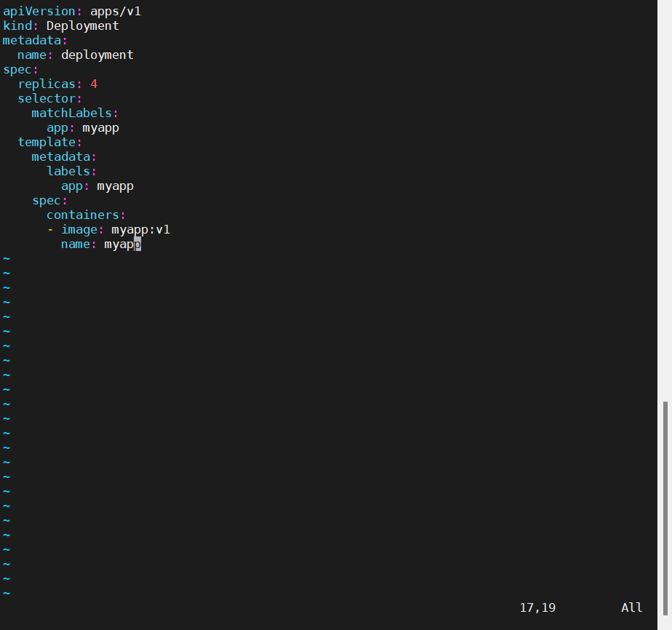Click the 'myapp:v1' image value
Viewport: 672px width, 630px height.
140,230
